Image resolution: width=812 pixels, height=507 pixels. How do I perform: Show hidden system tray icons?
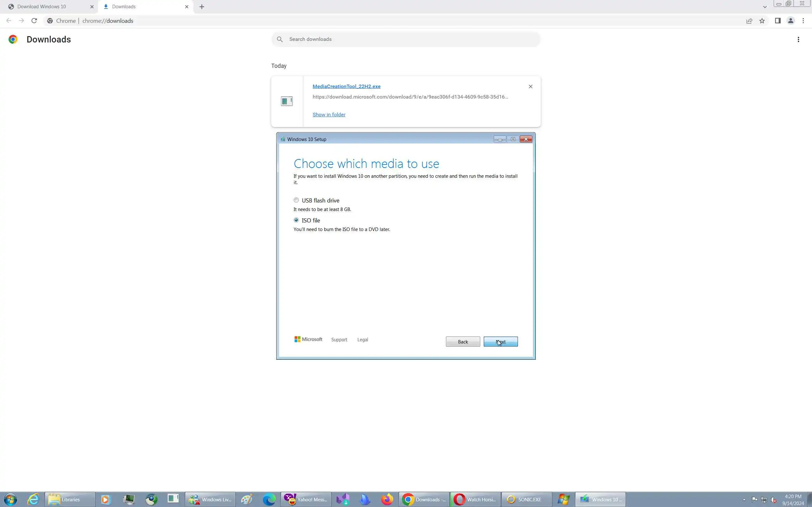pyautogui.click(x=744, y=500)
